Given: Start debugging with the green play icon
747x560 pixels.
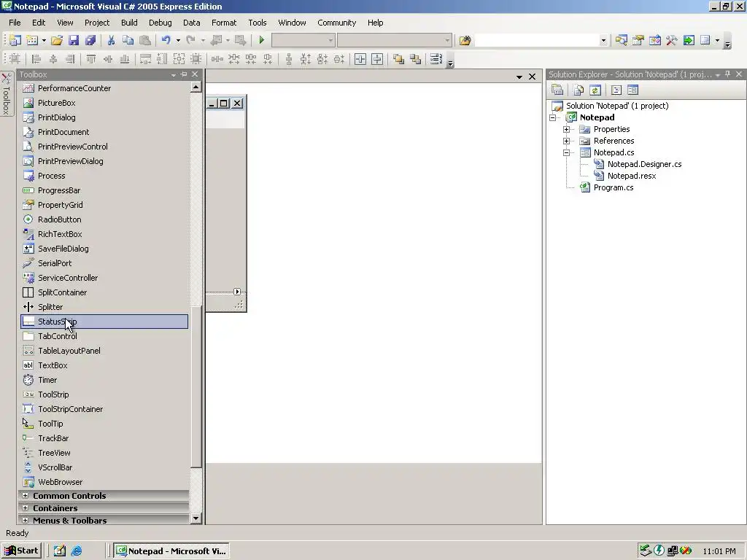Looking at the screenshot, I should 261,41.
